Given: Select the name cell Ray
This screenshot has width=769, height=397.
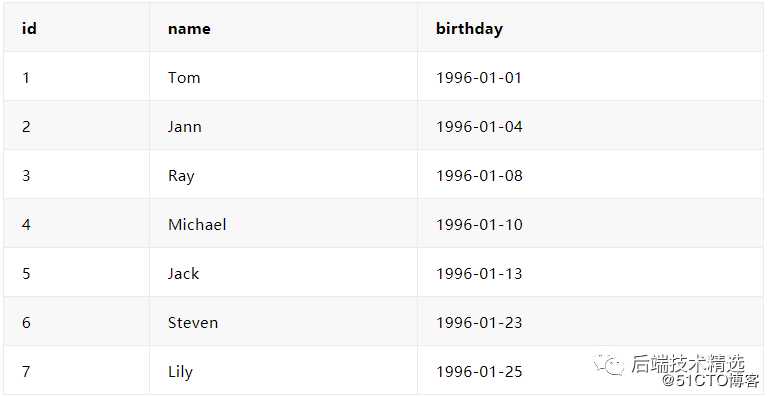Looking at the screenshot, I should 283,175.
